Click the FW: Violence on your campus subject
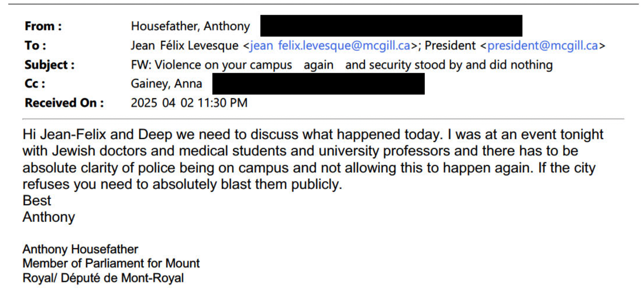The width and height of the screenshot is (644, 296). click(x=211, y=65)
